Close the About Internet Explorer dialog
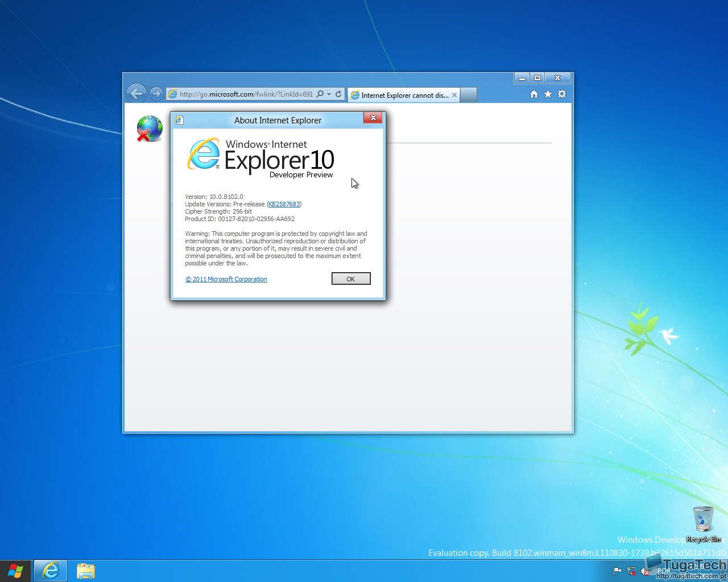 click(373, 118)
